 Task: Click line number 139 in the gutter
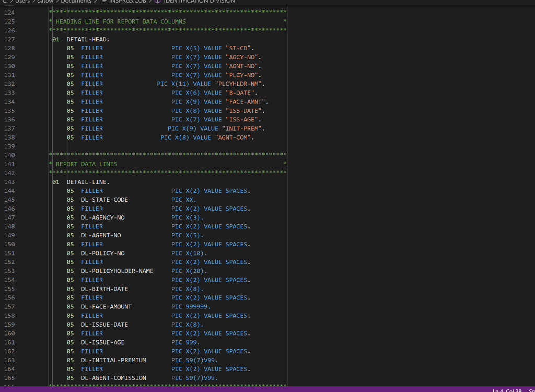(9, 146)
